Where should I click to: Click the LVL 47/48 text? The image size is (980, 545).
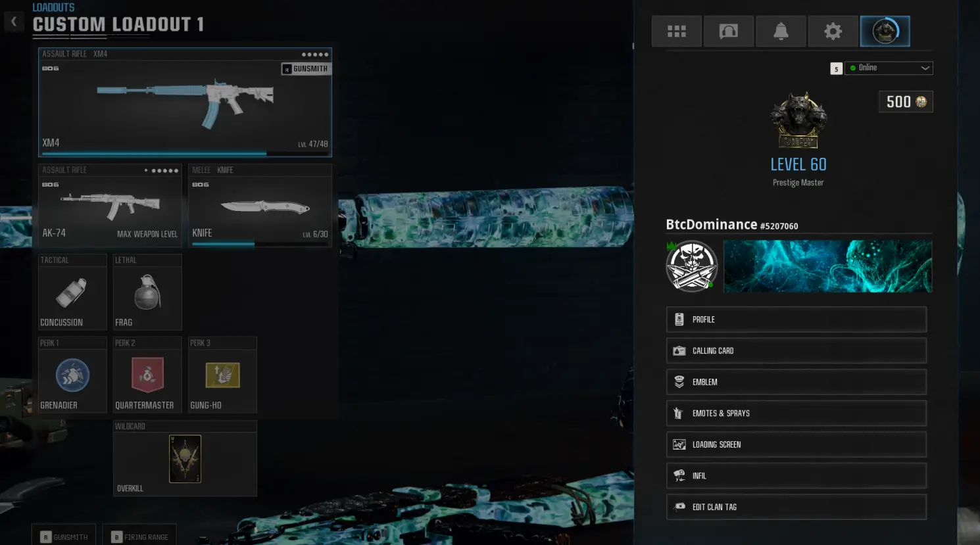point(313,144)
